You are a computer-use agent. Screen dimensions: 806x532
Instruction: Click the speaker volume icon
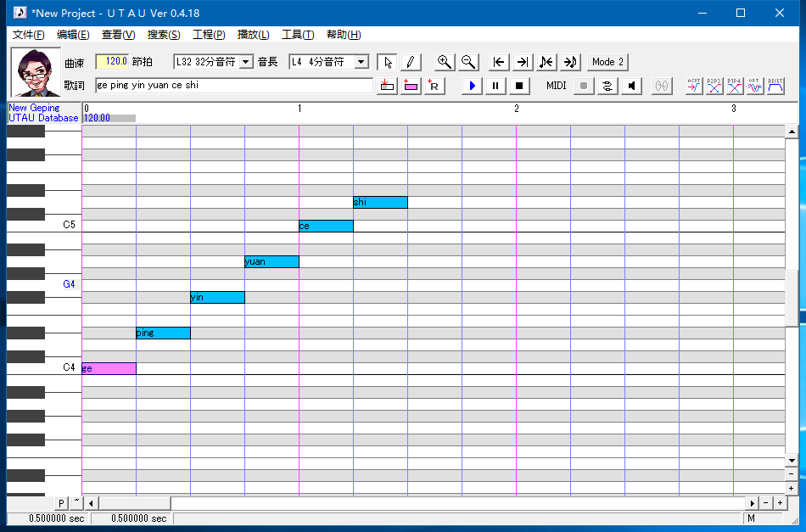[631, 86]
